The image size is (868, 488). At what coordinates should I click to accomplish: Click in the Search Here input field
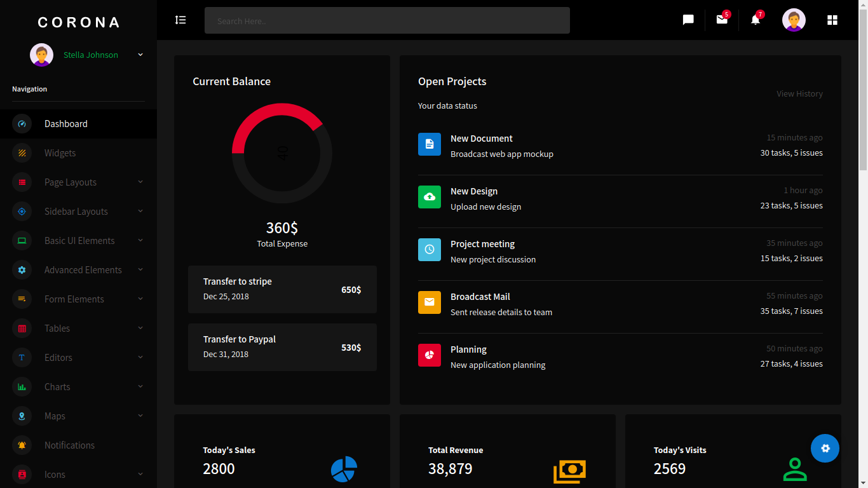[x=387, y=20]
